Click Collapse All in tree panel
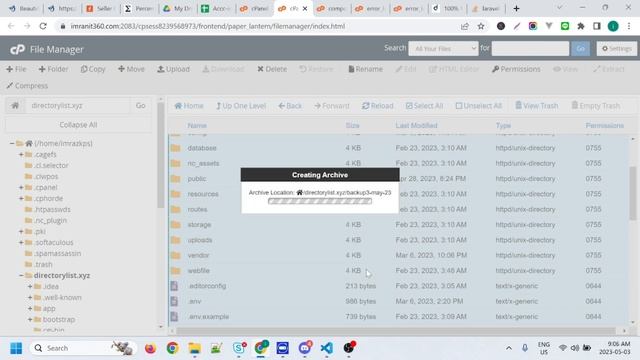640x360 pixels. (x=78, y=125)
